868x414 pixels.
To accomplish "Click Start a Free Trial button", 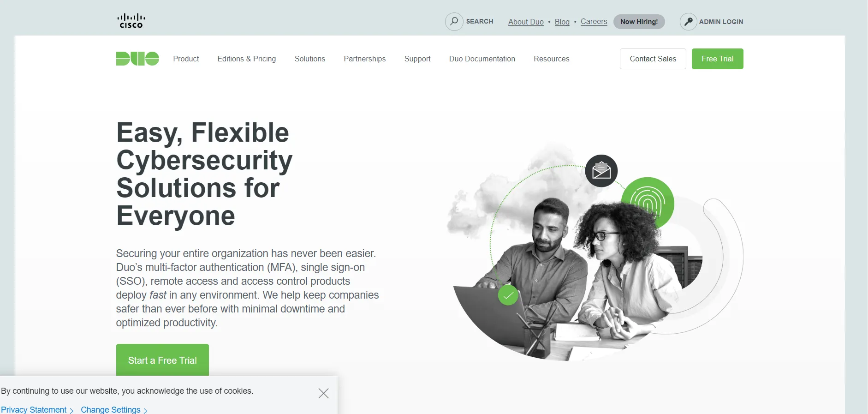I will click(162, 360).
